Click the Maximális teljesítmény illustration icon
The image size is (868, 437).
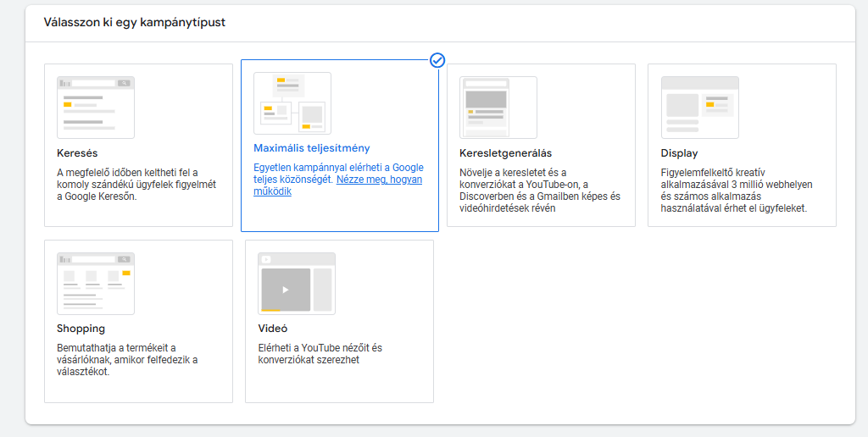tap(292, 103)
